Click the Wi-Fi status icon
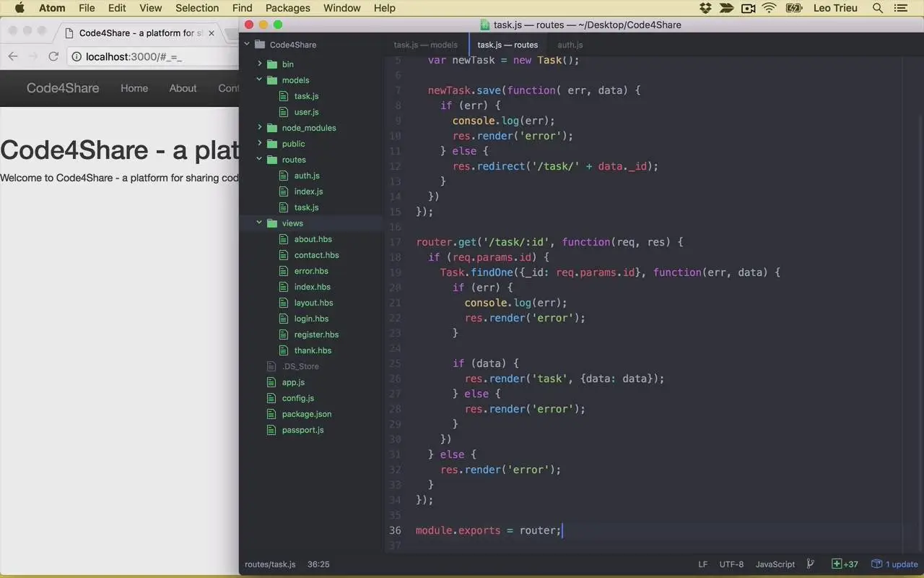924x578 pixels. (769, 8)
